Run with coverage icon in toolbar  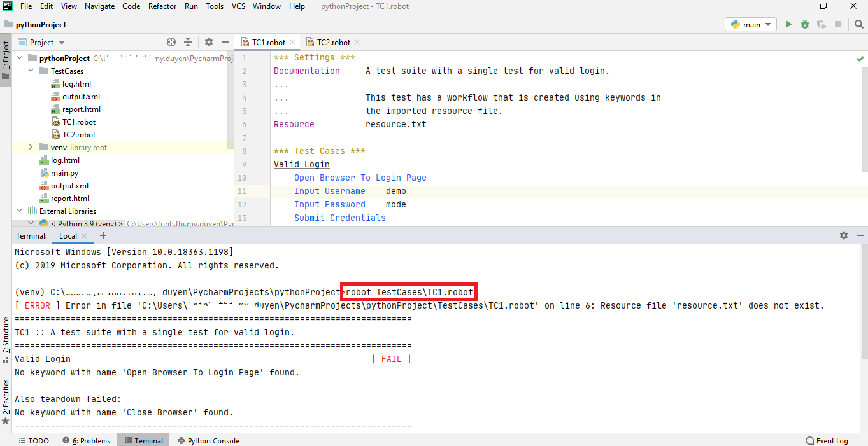(822, 24)
